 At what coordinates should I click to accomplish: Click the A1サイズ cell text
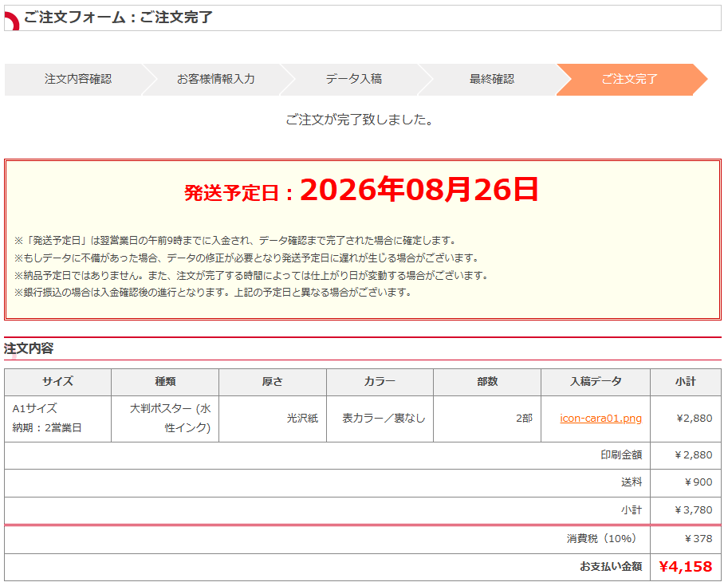(x=35, y=409)
